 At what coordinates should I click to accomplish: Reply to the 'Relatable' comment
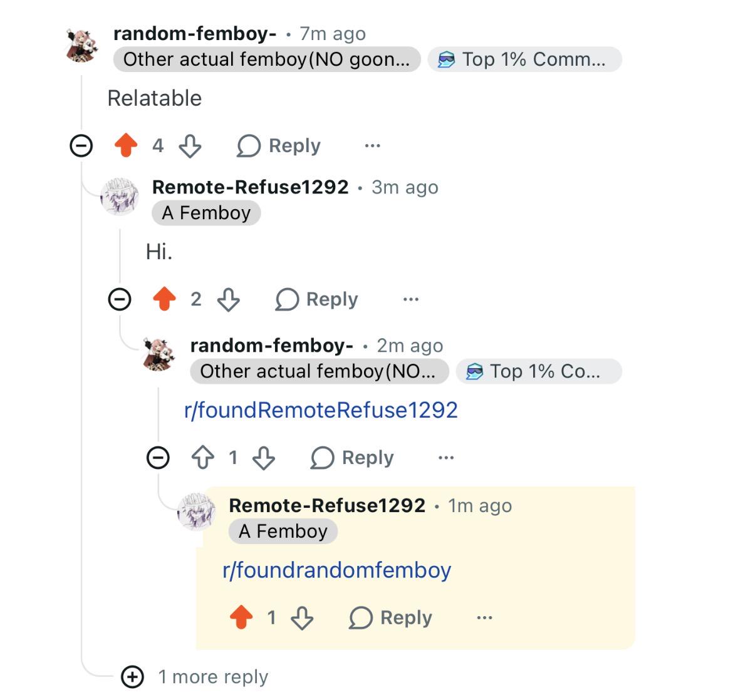279,146
